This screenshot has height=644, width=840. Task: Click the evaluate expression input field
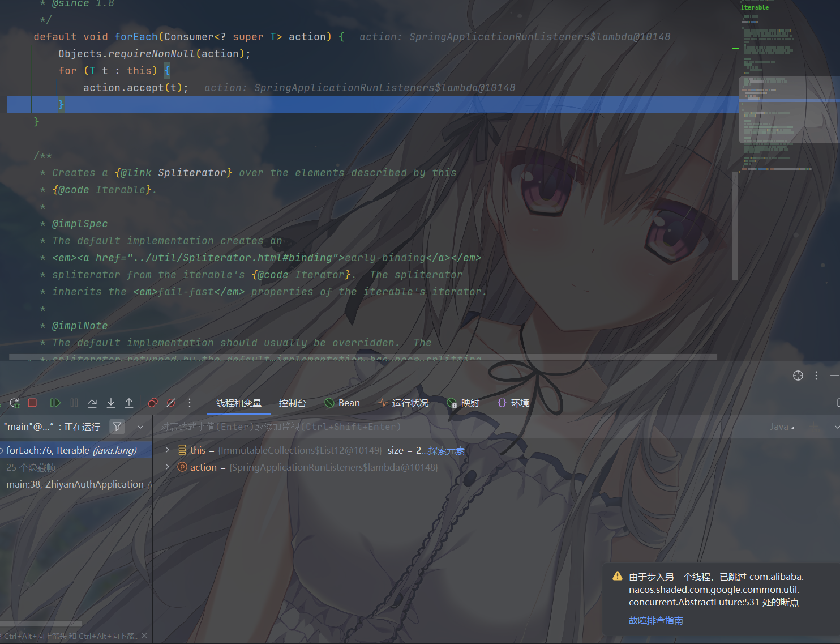[453, 427]
